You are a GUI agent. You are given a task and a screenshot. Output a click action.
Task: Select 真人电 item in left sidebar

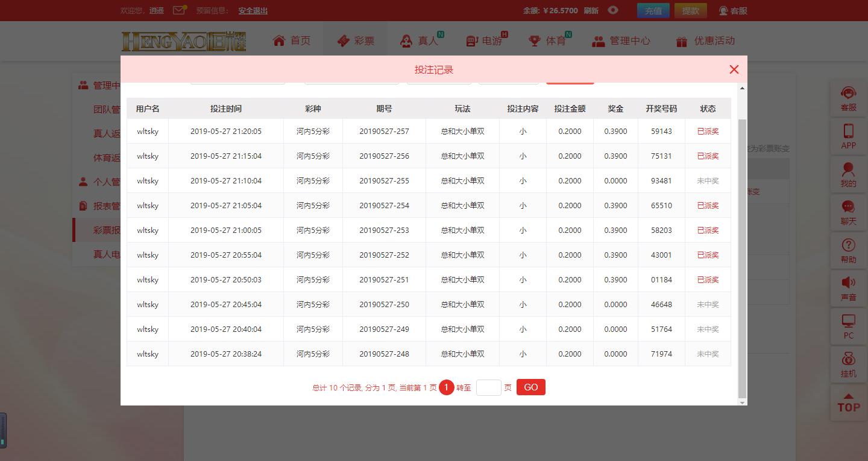[107, 254]
